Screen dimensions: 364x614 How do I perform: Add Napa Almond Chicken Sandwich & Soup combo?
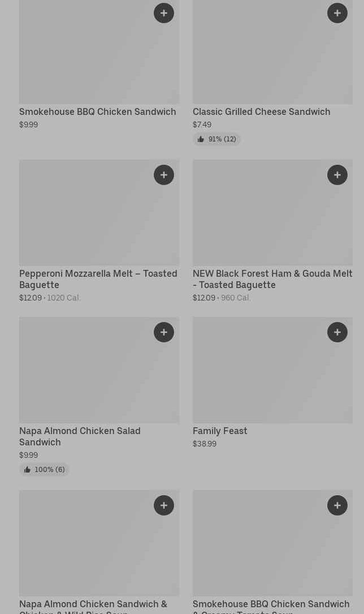click(x=164, y=505)
